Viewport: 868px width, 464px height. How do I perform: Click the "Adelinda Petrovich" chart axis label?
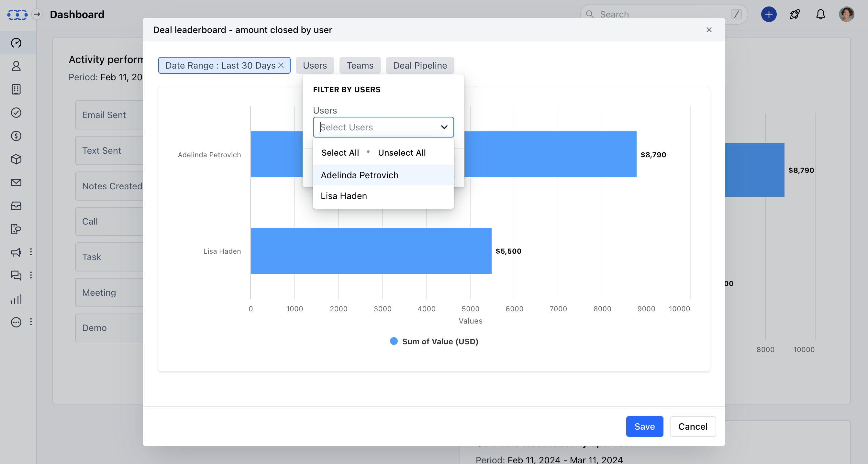click(209, 155)
